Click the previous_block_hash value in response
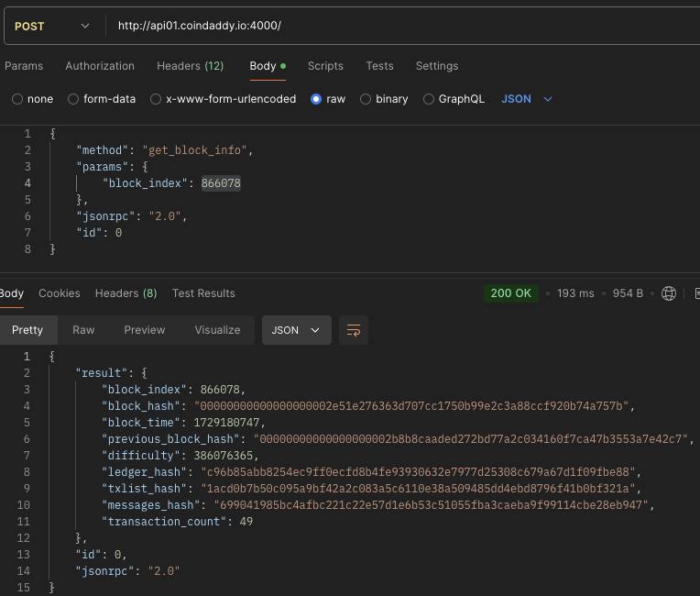 coord(471,438)
